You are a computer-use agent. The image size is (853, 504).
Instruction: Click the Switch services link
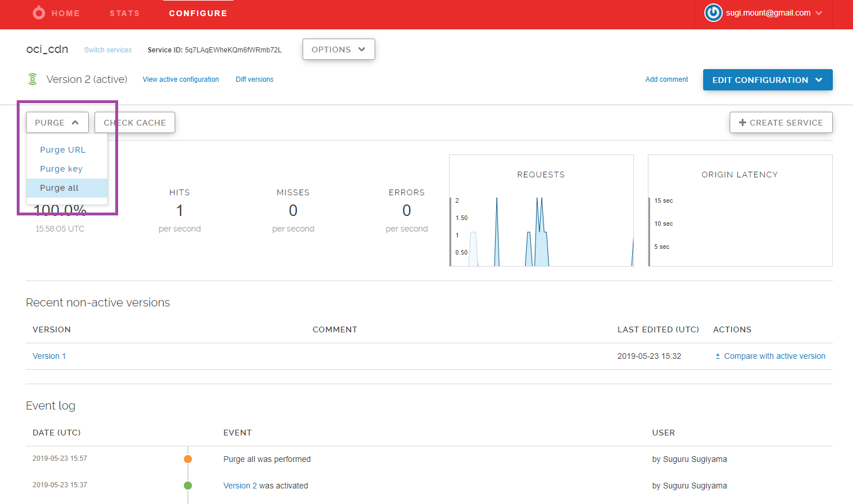tap(108, 50)
